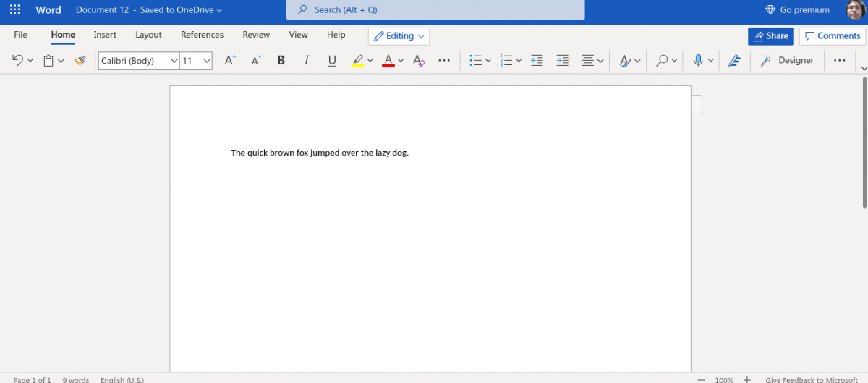Click Page 1 of 1 status
The width and height of the screenshot is (868, 383).
(x=32, y=379)
